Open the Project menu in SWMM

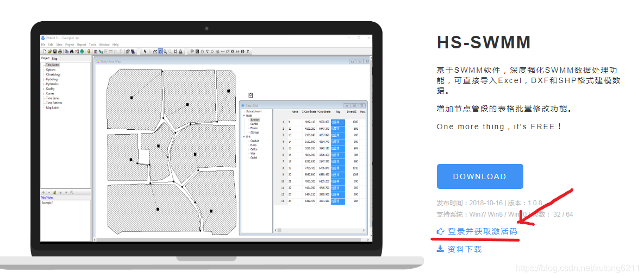(x=70, y=45)
